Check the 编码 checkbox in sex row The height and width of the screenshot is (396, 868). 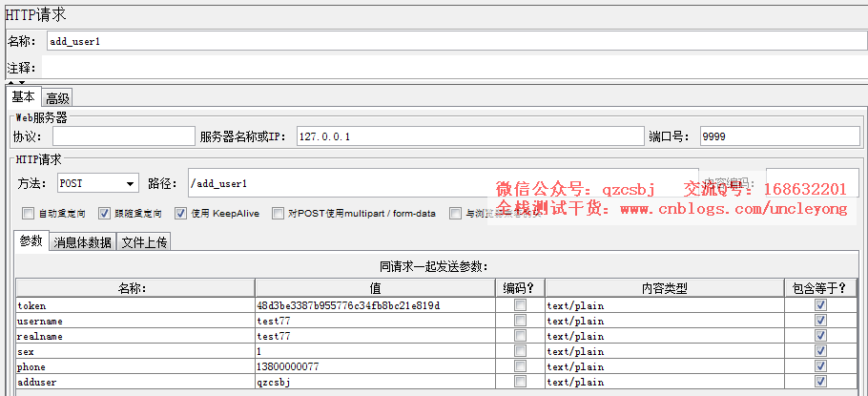pyautogui.click(x=521, y=350)
